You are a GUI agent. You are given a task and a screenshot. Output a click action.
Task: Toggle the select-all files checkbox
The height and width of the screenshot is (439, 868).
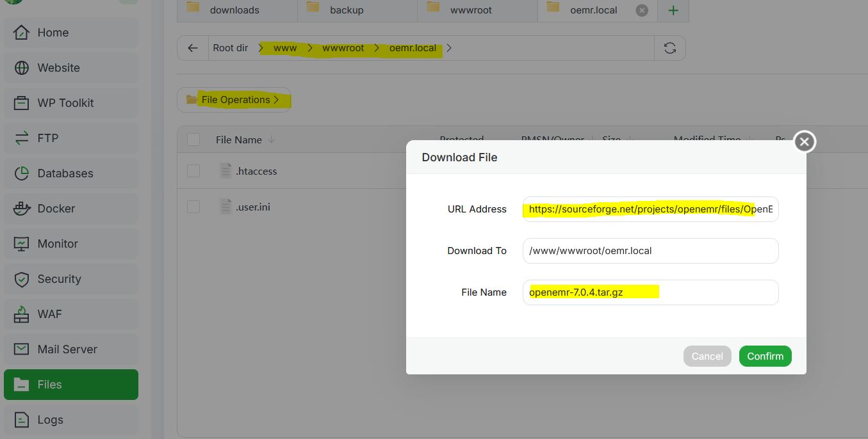click(193, 140)
